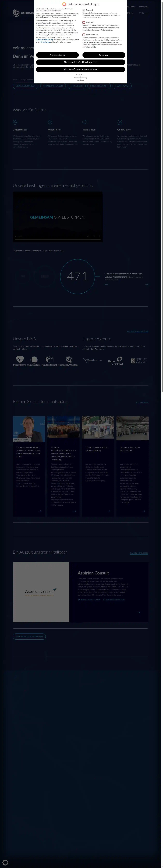
Task: Click arrow on Aspirion Consult member card
Action: pyautogui.click(x=138, y=612)
